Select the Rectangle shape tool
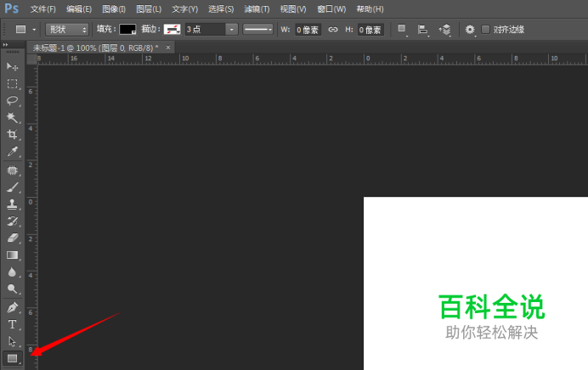 pyautogui.click(x=12, y=359)
